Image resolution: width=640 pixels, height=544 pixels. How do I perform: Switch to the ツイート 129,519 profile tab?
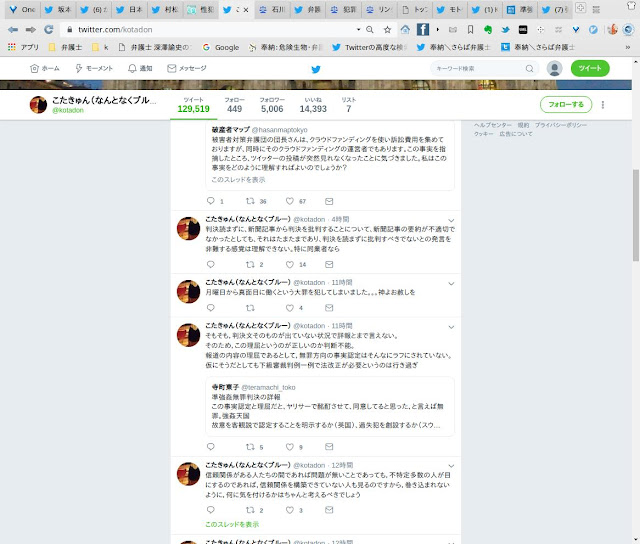pyautogui.click(x=193, y=105)
